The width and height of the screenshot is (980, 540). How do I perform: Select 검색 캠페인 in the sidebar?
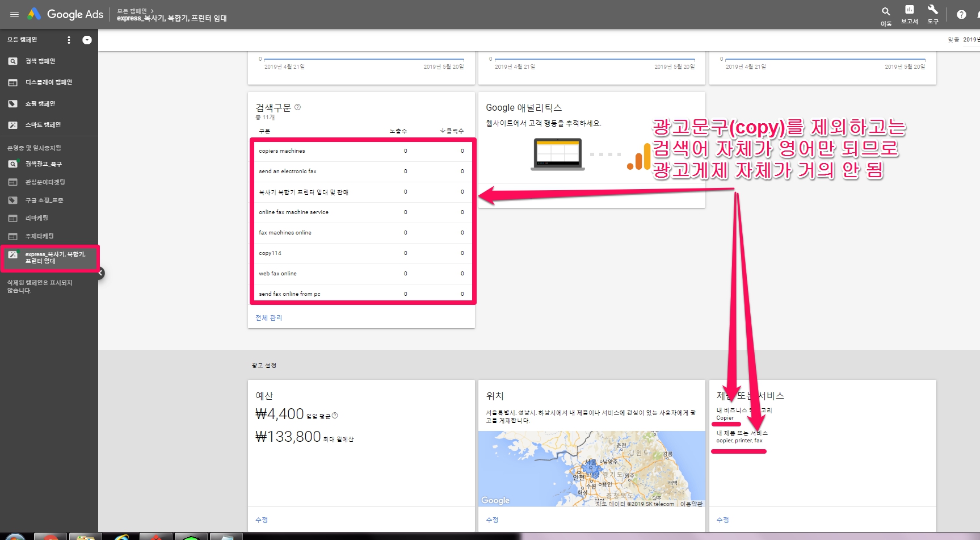[x=40, y=61]
